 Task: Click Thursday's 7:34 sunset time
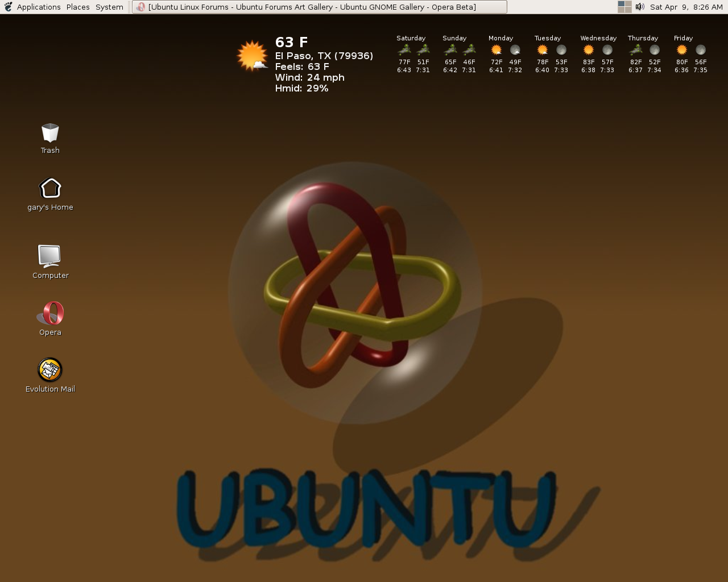coord(654,70)
